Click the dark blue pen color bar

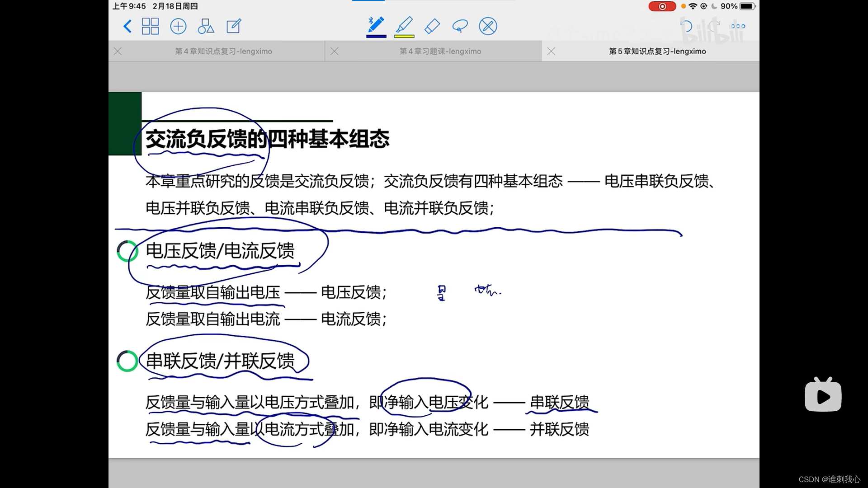click(376, 36)
